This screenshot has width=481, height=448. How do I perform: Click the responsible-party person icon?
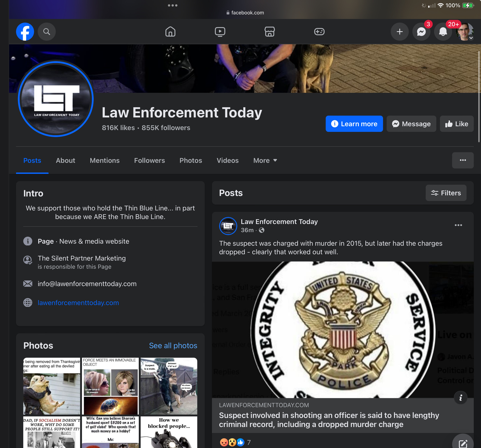click(28, 260)
